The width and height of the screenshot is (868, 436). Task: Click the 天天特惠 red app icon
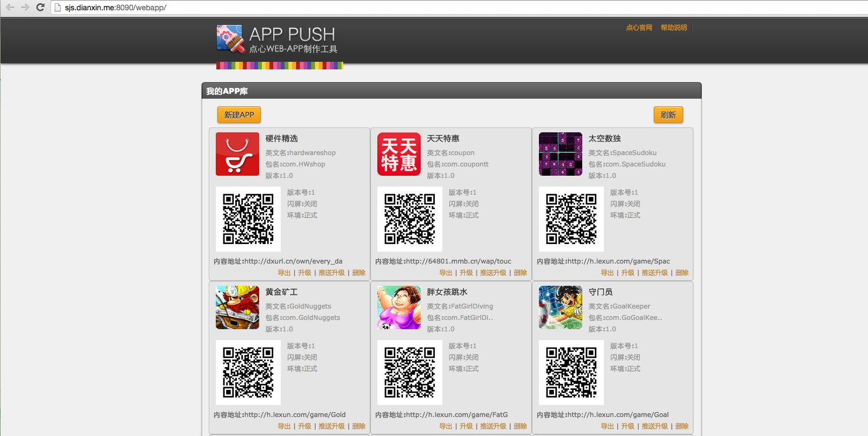click(399, 154)
